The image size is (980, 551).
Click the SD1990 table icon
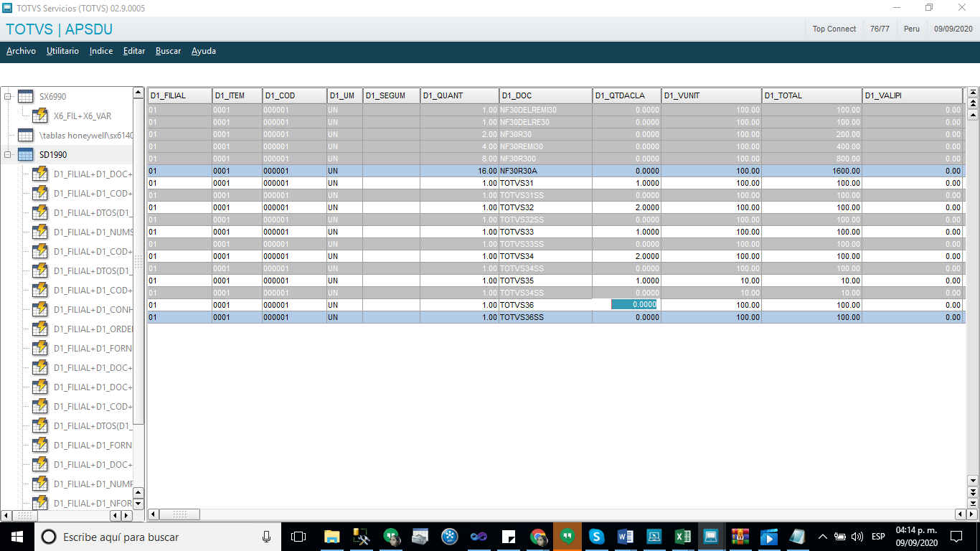[x=25, y=155]
